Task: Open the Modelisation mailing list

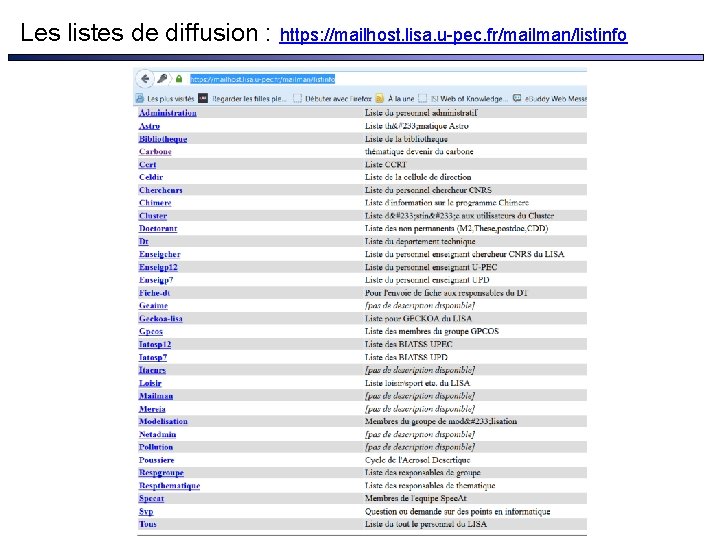Action: click(x=163, y=422)
